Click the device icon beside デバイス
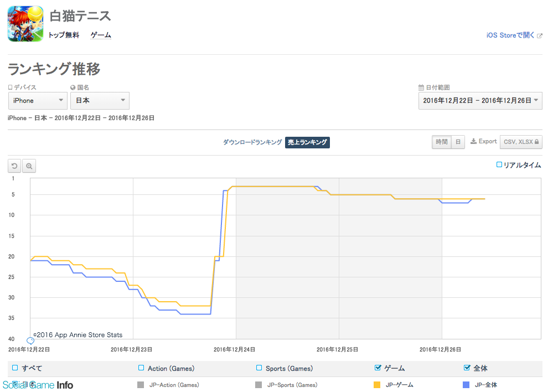This screenshot has width=553, height=392. (x=10, y=87)
